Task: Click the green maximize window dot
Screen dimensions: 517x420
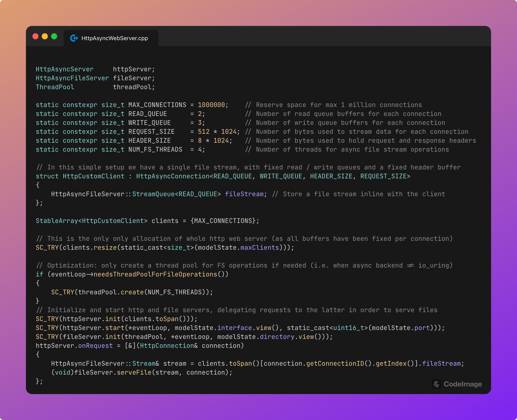Action: (54, 36)
